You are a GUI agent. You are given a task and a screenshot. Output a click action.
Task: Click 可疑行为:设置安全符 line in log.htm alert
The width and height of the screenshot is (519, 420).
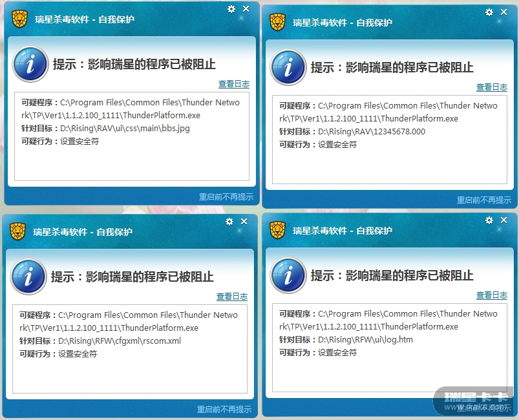pyautogui.click(x=318, y=353)
